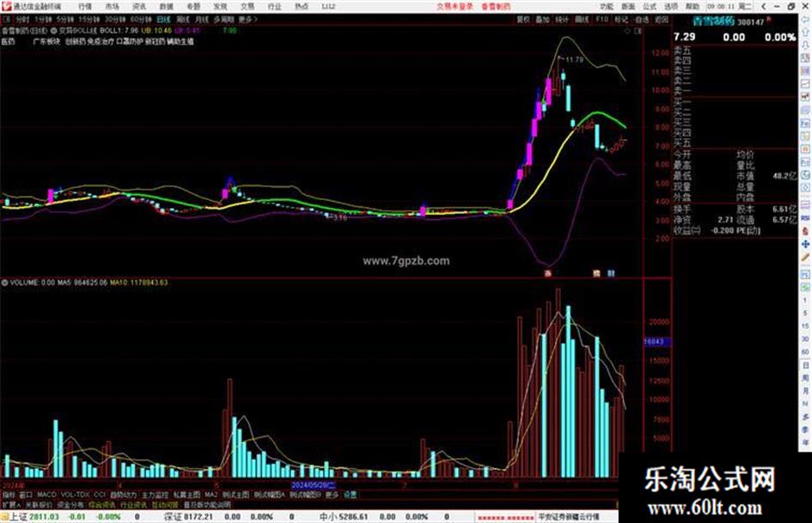Click the round icon beside VOLUME label
The image size is (812, 523).
point(4,283)
